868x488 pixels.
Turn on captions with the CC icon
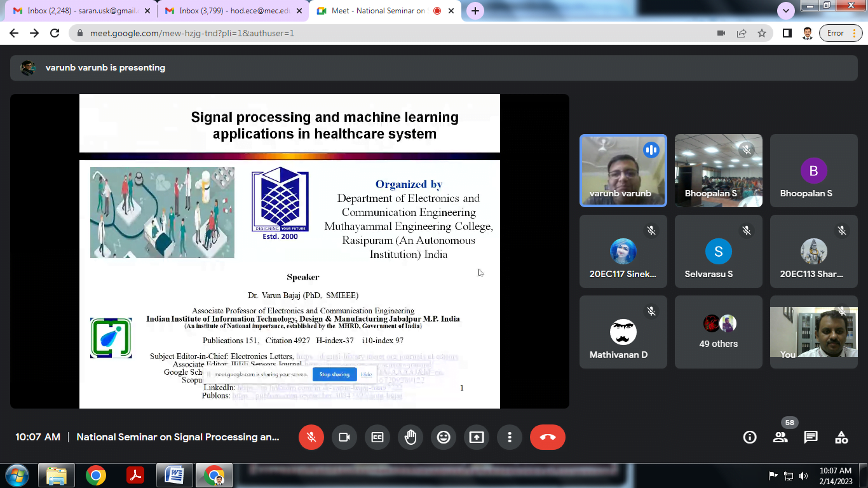coord(377,437)
